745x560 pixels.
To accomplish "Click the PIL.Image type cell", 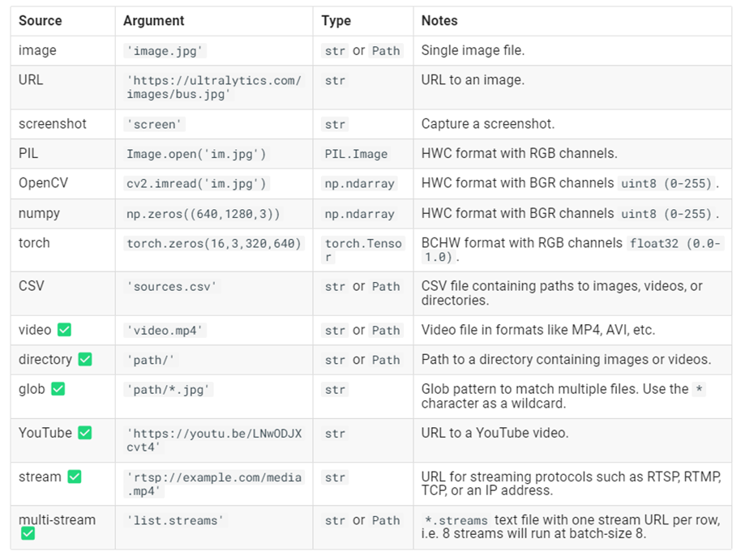I will tap(357, 154).
